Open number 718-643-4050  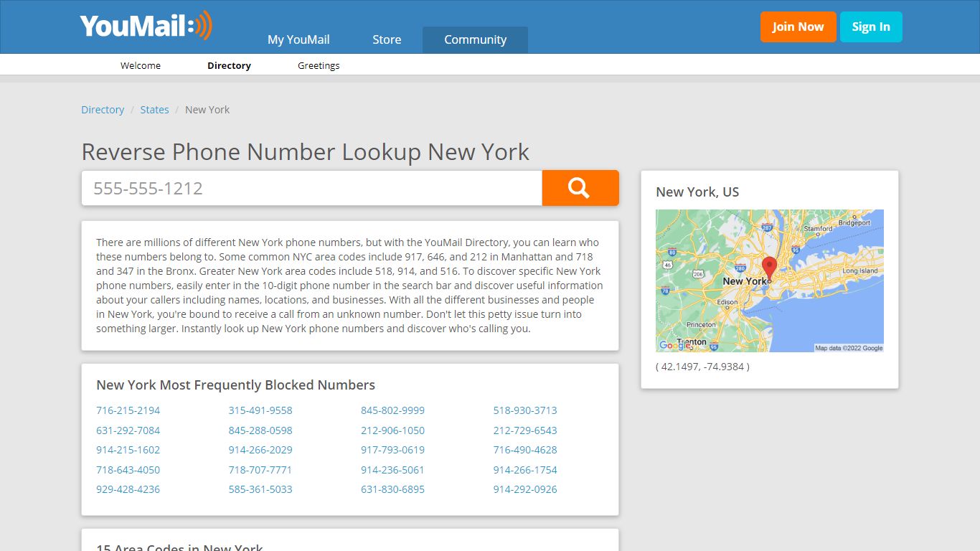coord(128,470)
